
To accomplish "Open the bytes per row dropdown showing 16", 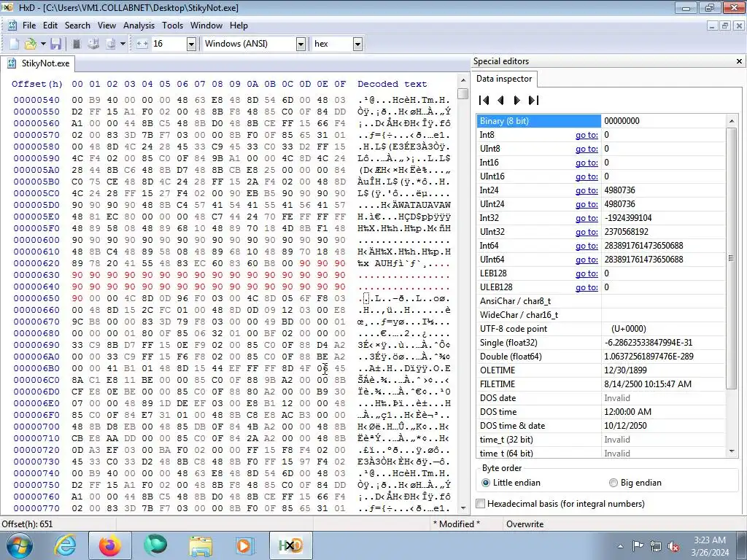I will (x=191, y=44).
